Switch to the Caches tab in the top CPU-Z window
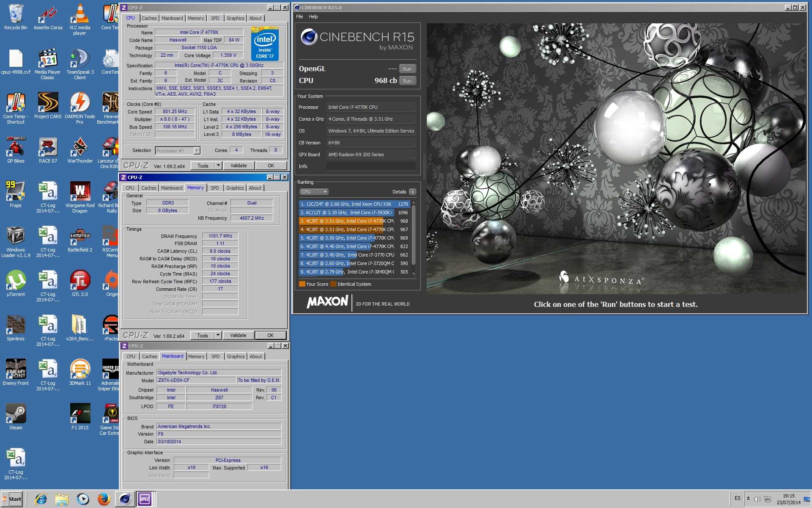 point(149,18)
